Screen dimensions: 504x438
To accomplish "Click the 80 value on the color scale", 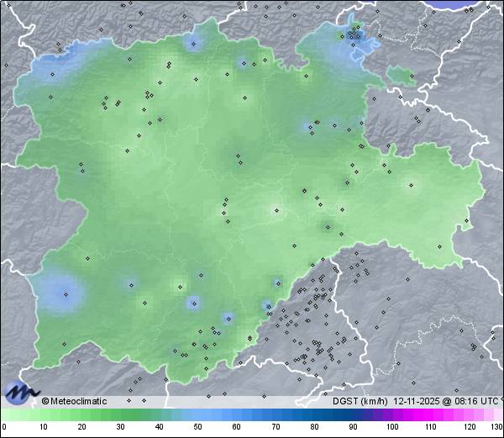I will pos(314,427).
